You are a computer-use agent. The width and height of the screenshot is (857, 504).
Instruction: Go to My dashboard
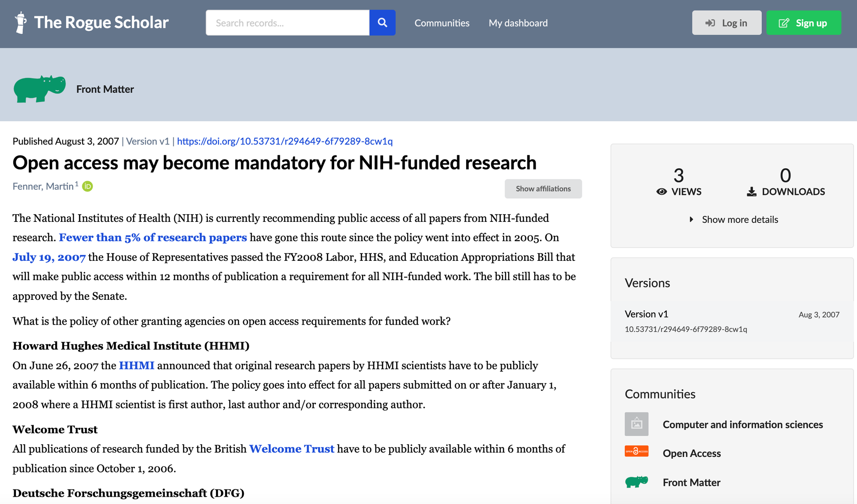tap(518, 23)
